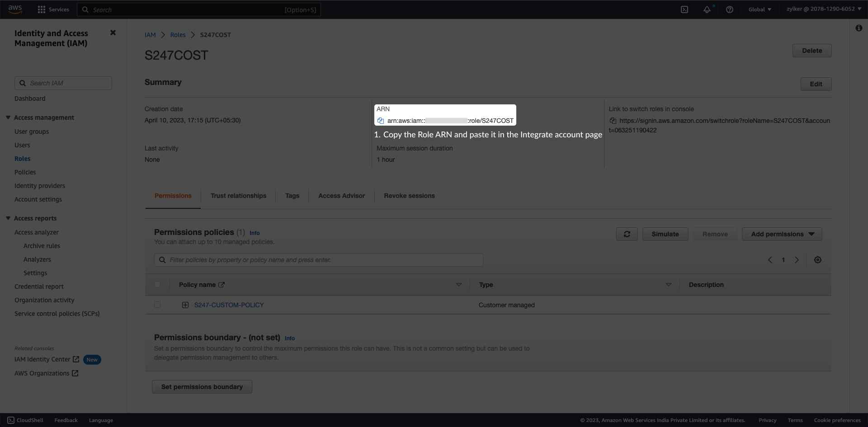This screenshot has width=868, height=427.
Task: Open the Access Advisor tab
Action: click(341, 196)
